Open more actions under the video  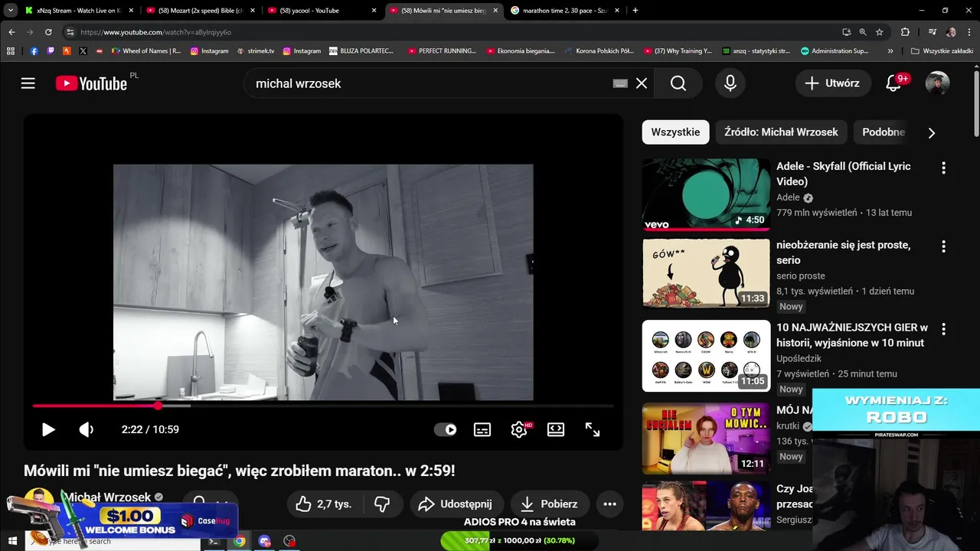(609, 504)
